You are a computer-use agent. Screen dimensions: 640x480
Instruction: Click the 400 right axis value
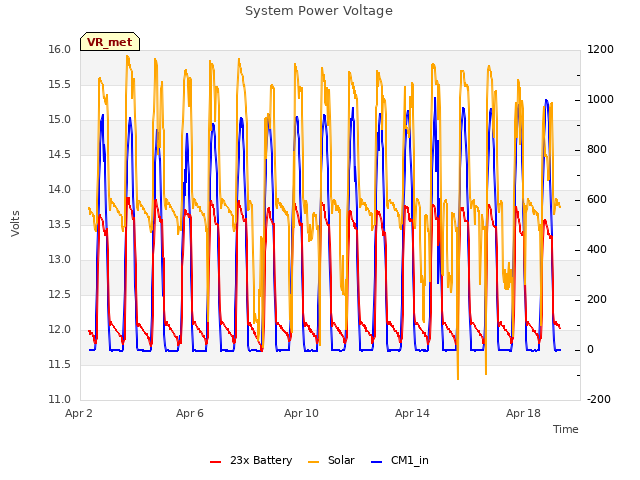pyautogui.click(x=597, y=249)
